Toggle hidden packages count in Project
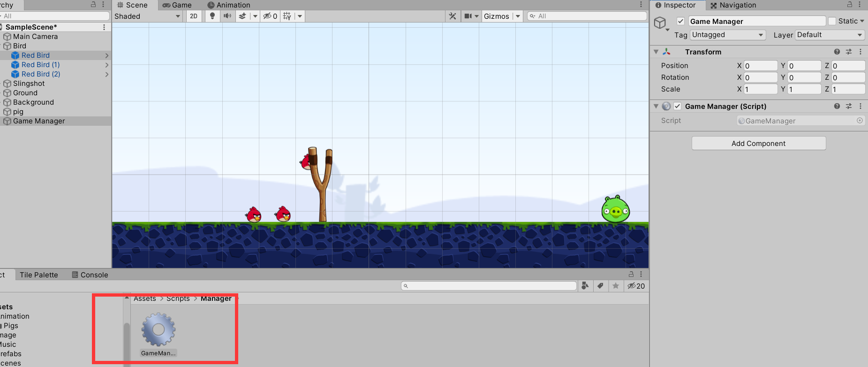Screen dimensions: 868x367 636,286
